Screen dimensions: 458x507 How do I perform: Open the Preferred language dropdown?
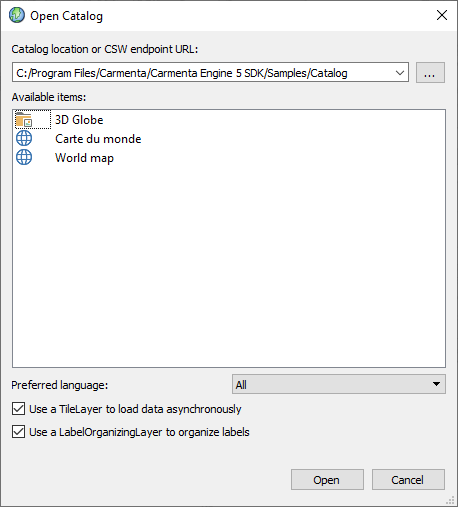(339, 384)
